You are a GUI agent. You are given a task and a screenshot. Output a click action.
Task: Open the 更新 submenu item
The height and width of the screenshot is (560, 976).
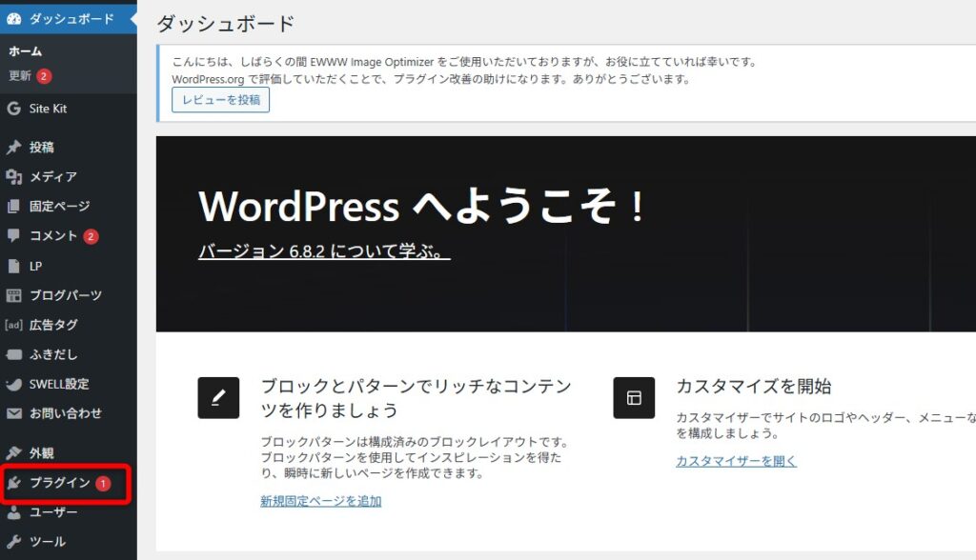point(20,76)
